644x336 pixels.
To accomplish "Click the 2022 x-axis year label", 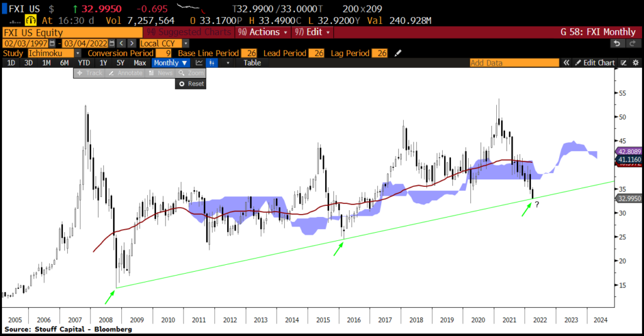I will [540, 320].
